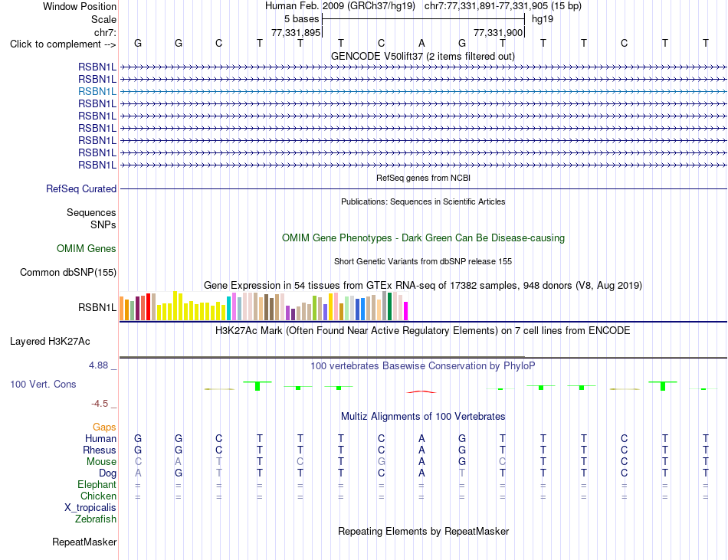Viewport: 728px width, 560px height.
Task: Click the '5 bases' scale bar label
Action: (x=302, y=19)
